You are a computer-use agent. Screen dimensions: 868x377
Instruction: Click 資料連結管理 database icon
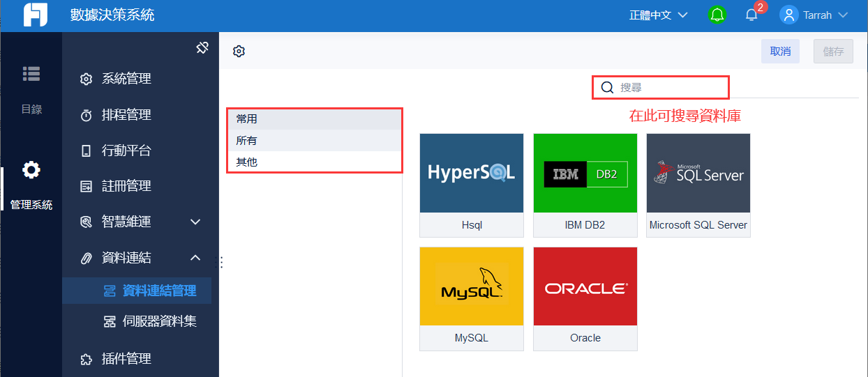[110, 291]
